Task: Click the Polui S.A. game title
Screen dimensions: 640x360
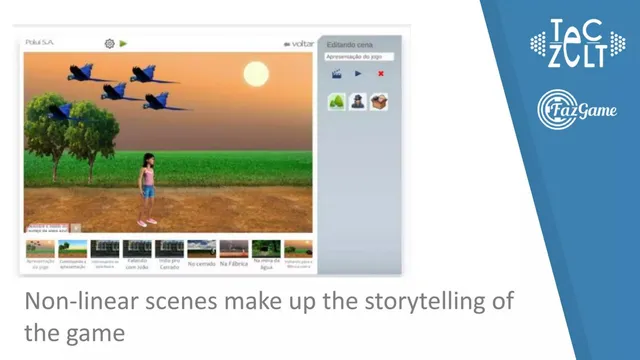Action: click(40, 42)
